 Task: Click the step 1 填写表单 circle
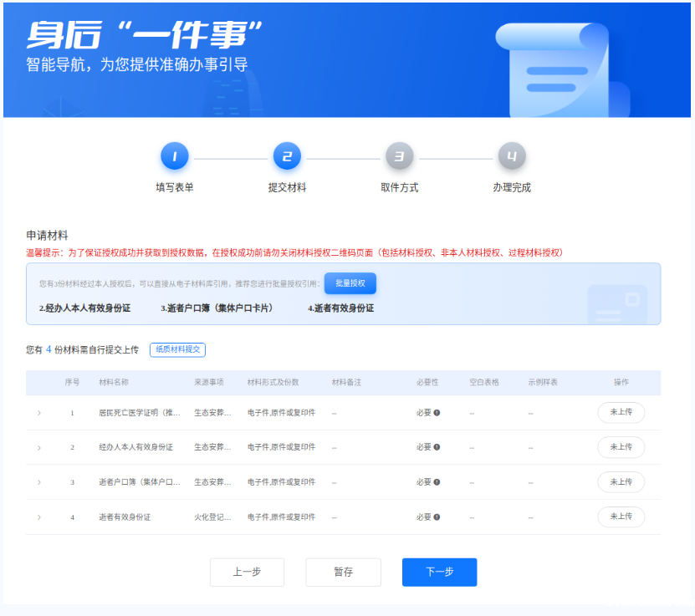click(x=174, y=156)
